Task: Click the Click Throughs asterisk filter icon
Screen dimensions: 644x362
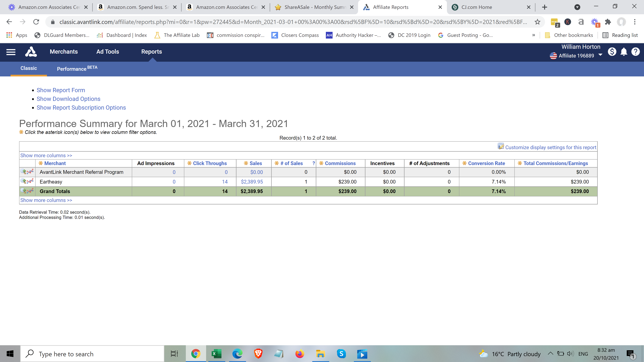Action: coord(190,163)
